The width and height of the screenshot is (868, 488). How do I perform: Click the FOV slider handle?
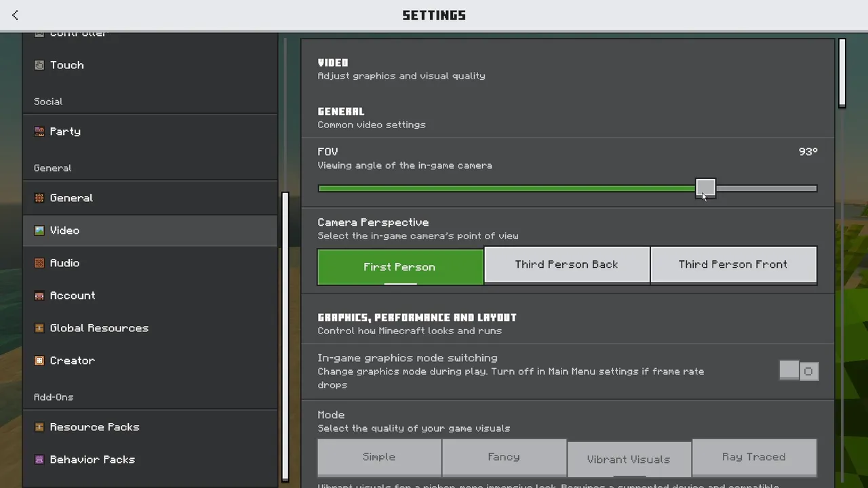point(705,188)
